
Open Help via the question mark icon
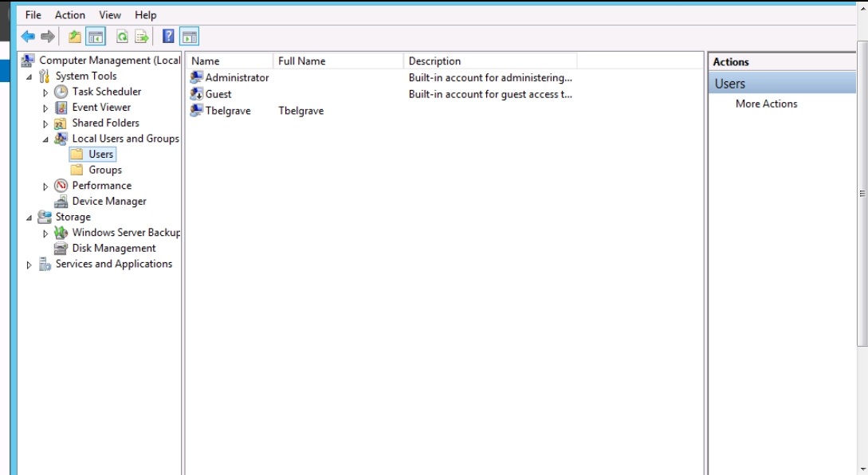coord(168,37)
